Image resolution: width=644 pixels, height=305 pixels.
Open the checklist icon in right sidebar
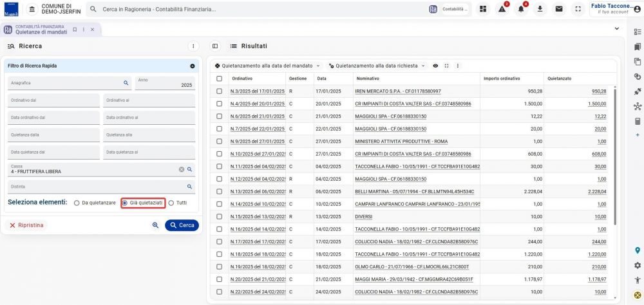point(638,32)
